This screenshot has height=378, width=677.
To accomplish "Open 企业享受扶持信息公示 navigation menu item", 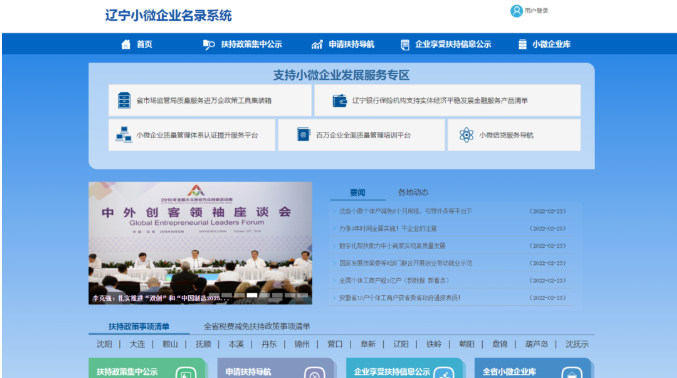I will point(453,44).
